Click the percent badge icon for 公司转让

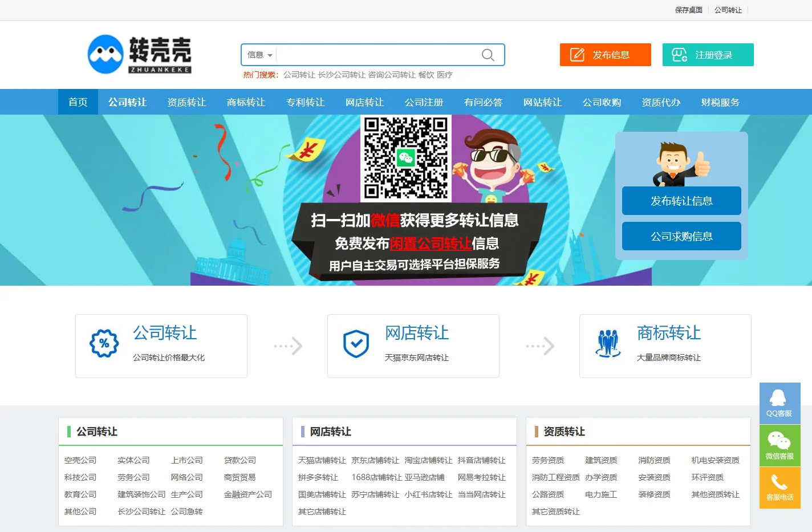coord(104,343)
